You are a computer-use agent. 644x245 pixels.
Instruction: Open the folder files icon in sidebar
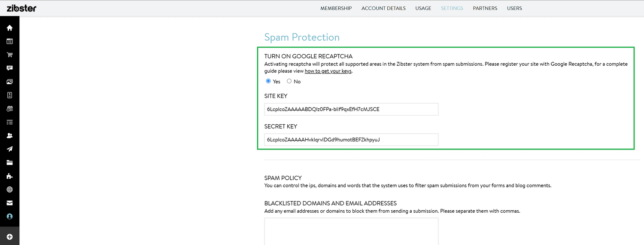point(9,162)
